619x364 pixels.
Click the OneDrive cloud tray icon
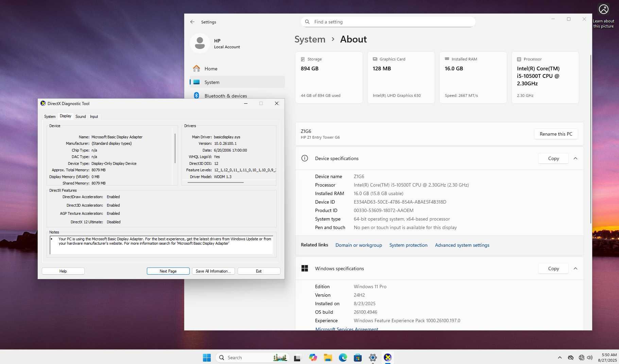pos(571,358)
